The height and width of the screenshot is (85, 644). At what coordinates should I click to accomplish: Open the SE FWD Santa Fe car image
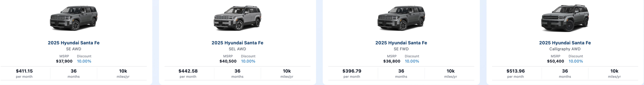pos(401,18)
